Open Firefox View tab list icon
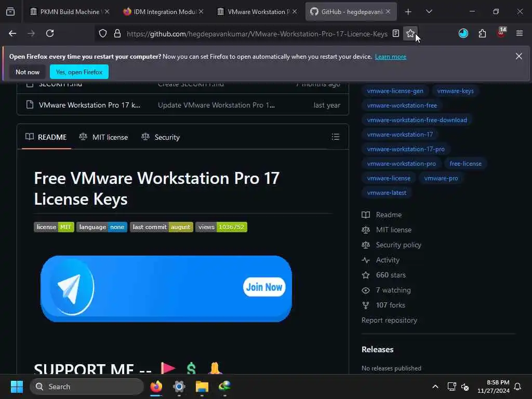This screenshot has width=532, height=399. [x=10, y=11]
